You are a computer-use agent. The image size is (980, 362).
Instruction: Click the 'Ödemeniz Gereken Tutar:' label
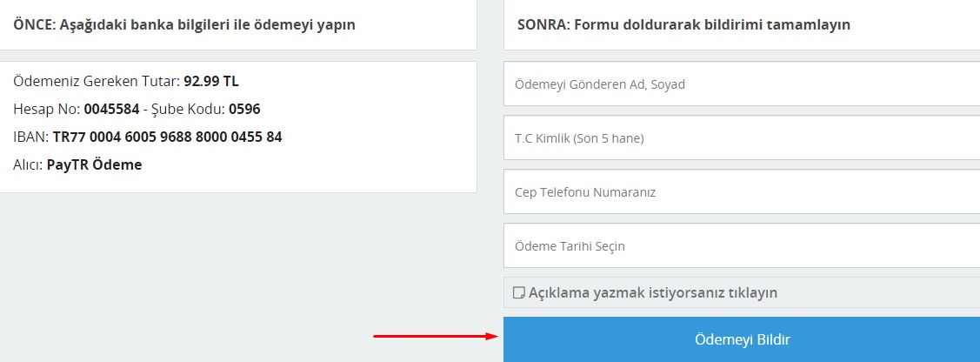[x=97, y=81]
